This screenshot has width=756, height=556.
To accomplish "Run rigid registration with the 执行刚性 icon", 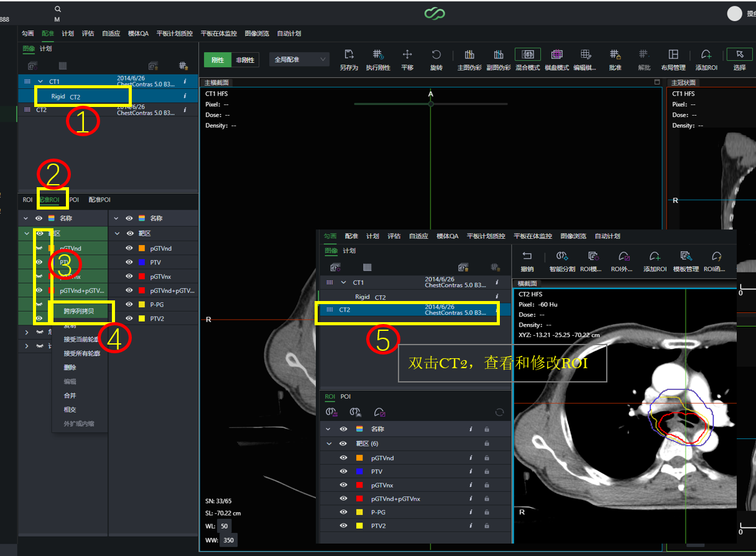I will click(378, 55).
